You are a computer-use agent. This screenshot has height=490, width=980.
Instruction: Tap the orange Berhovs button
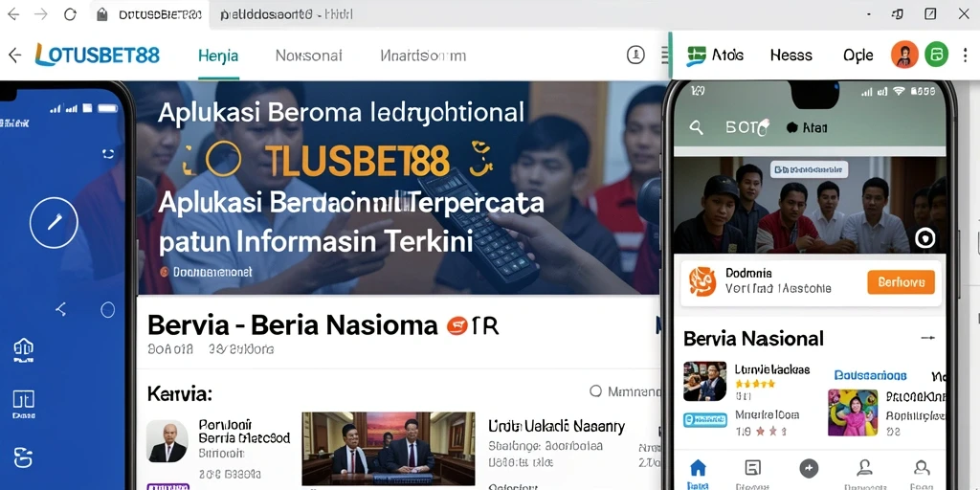901,282
